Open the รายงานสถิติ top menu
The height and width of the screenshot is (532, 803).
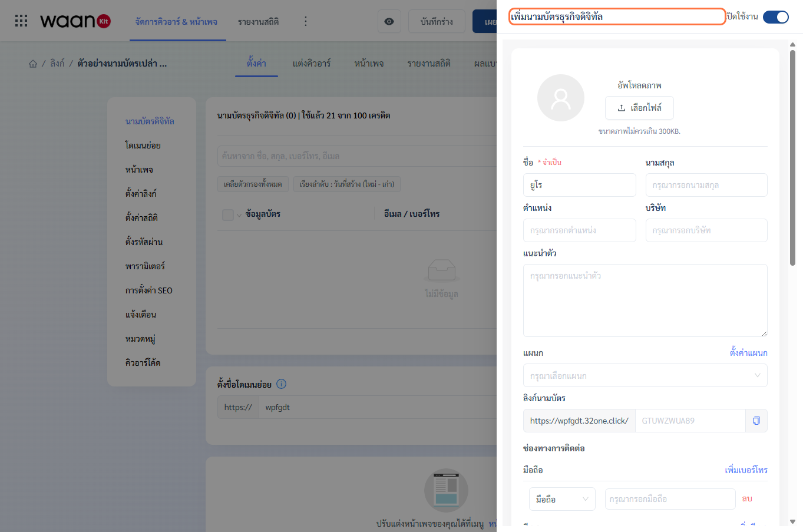coord(259,22)
